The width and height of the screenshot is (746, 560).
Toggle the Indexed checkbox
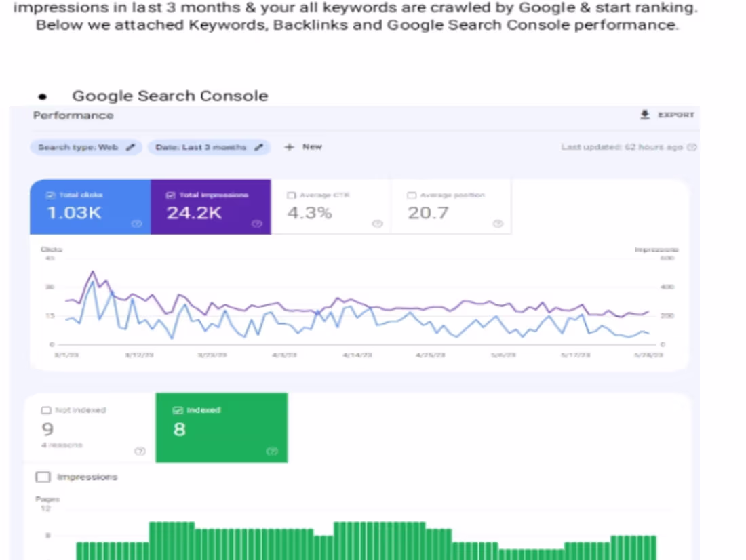[x=178, y=410]
